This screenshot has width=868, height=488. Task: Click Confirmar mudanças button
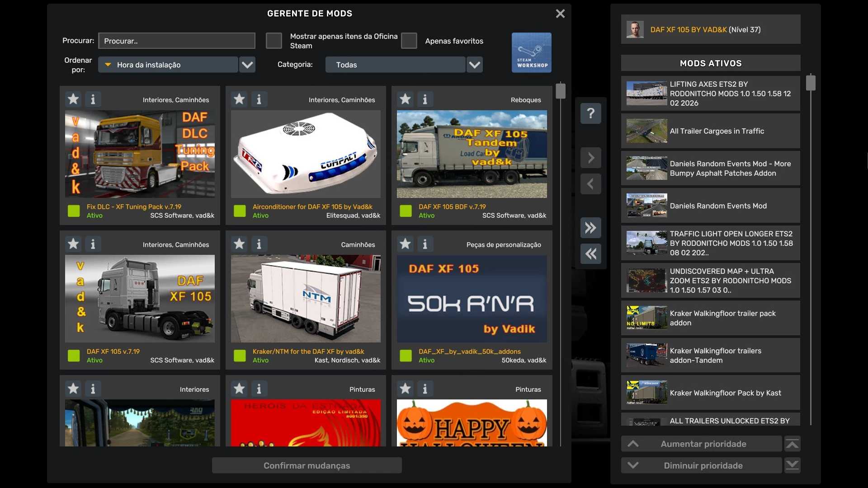point(307,465)
